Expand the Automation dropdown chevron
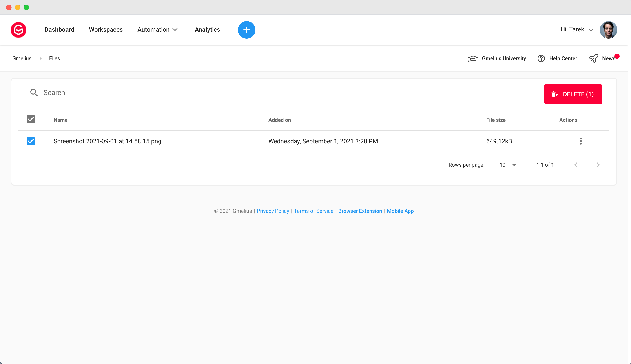Image resolution: width=631 pixels, height=364 pixels. 175,30
